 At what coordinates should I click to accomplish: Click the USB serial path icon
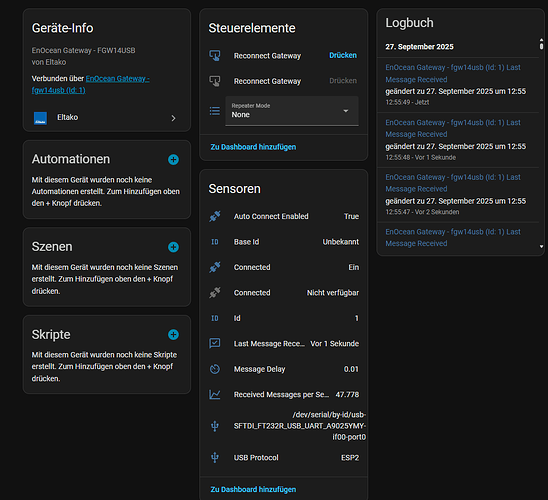click(215, 426)
